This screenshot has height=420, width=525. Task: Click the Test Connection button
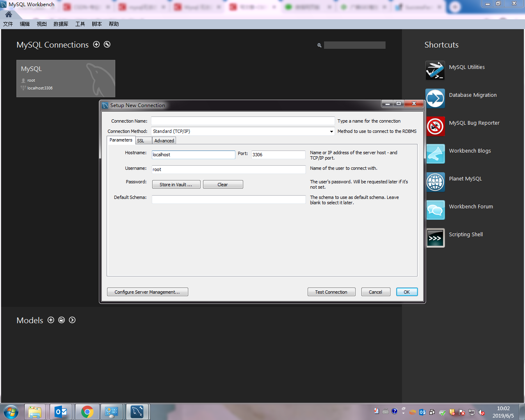coord(331,292)
